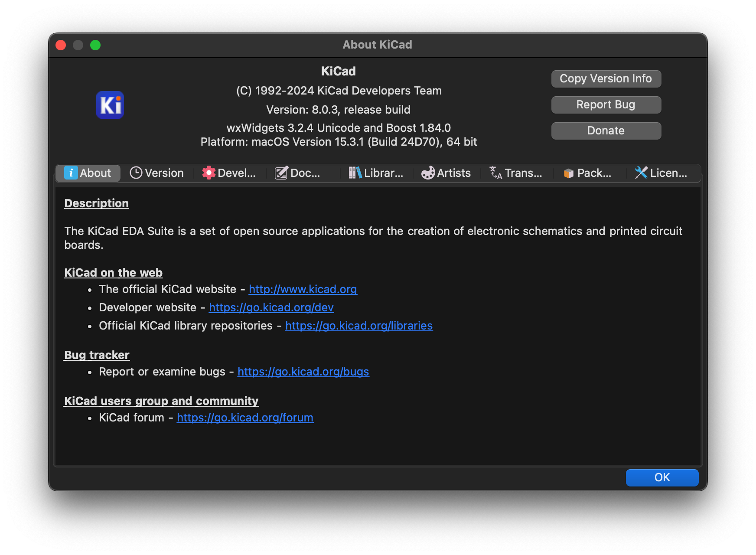This screenshot has width=756, height=555.
Task: Open Librarians tab via books icon
Action: (x=355, y=173)
